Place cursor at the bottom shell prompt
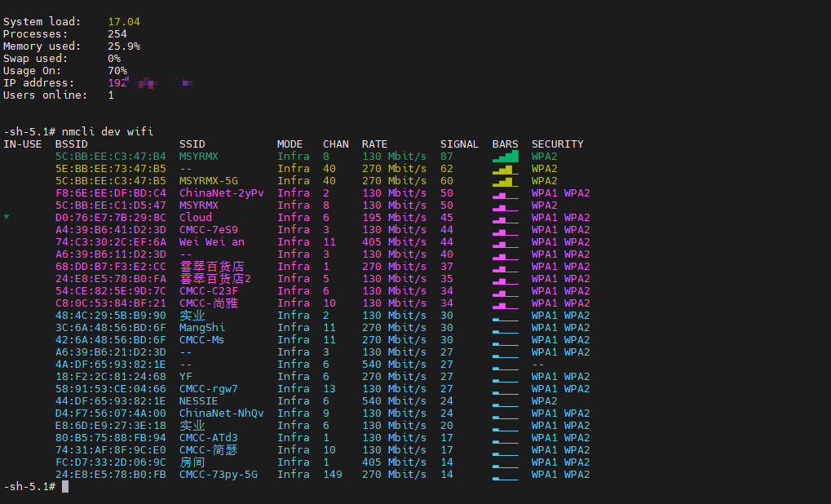This screenshot has width=831, height=504. coord(65,487)
